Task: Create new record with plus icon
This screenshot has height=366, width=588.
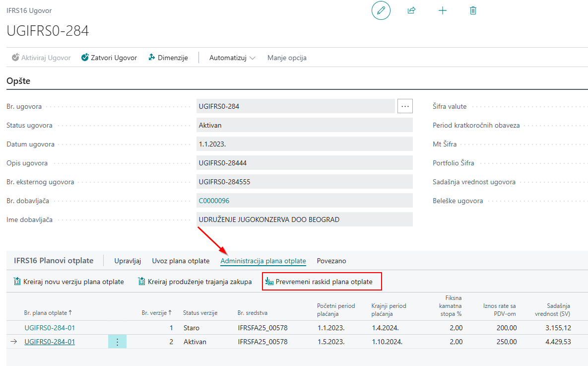Action: point(443,10)
